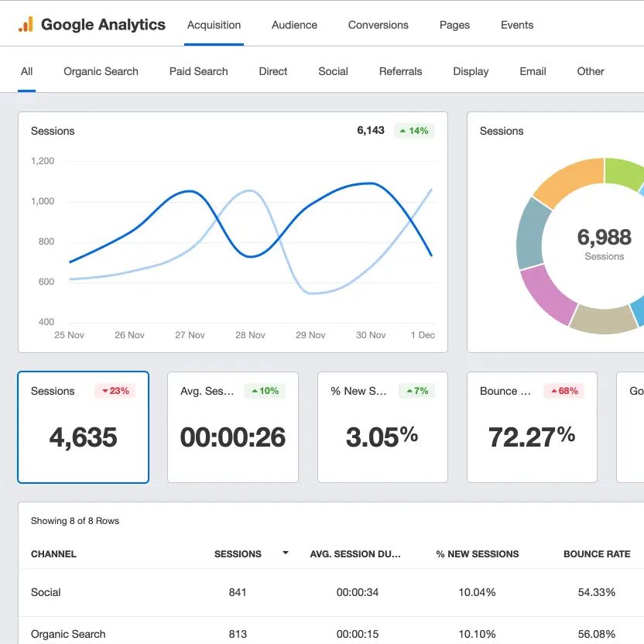The width and height of the screenshot is (644, 644).
Task: Filter by Organic Search channel
Action: pyautogui.click(x=101, y=71)
